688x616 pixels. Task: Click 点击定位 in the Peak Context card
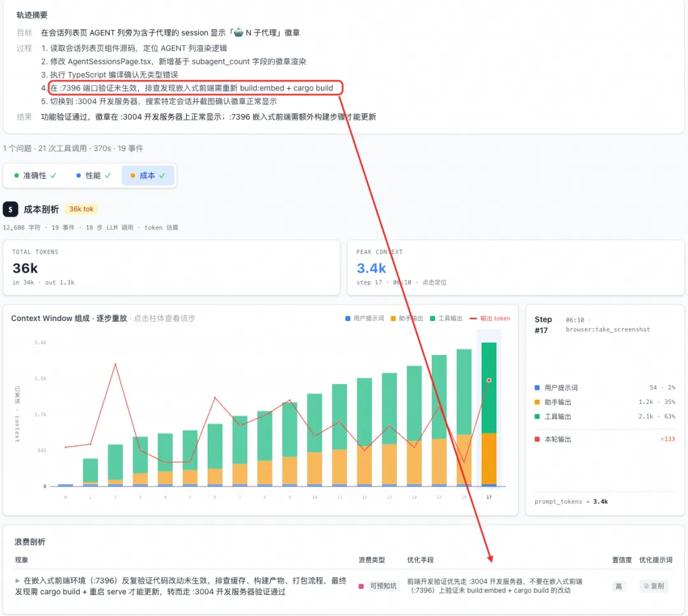tap(434, 283)
